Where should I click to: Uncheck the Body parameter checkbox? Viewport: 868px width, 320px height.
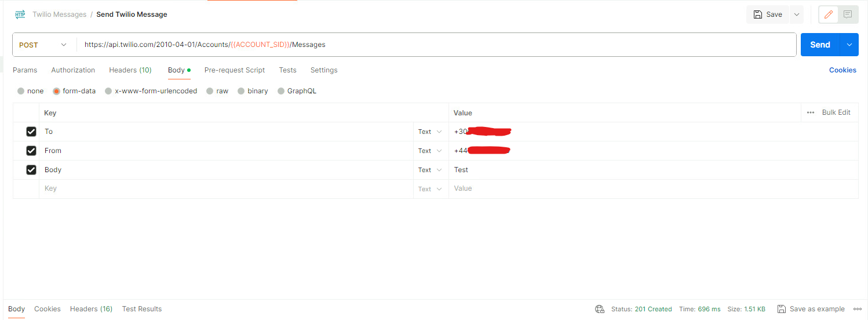coord(31,170)
